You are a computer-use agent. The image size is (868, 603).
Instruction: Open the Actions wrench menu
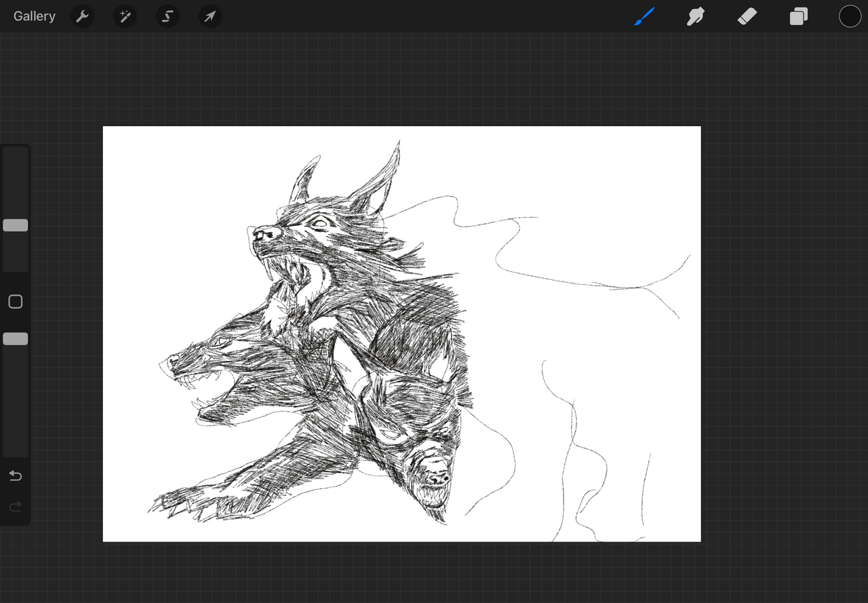82,16
